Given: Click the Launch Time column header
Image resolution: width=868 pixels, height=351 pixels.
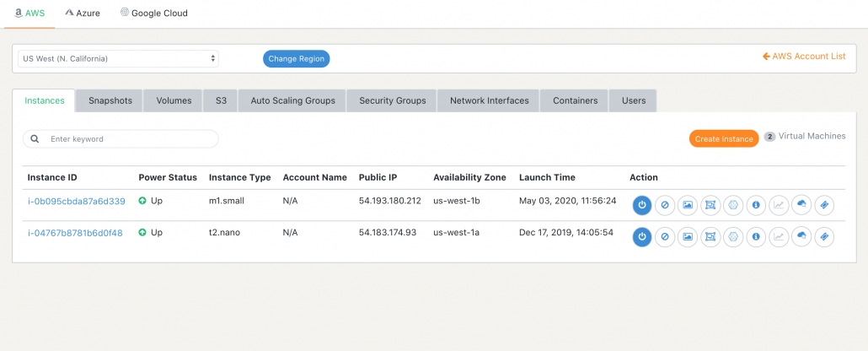Looking at the screenshot, I should click(x=547, y=177).
